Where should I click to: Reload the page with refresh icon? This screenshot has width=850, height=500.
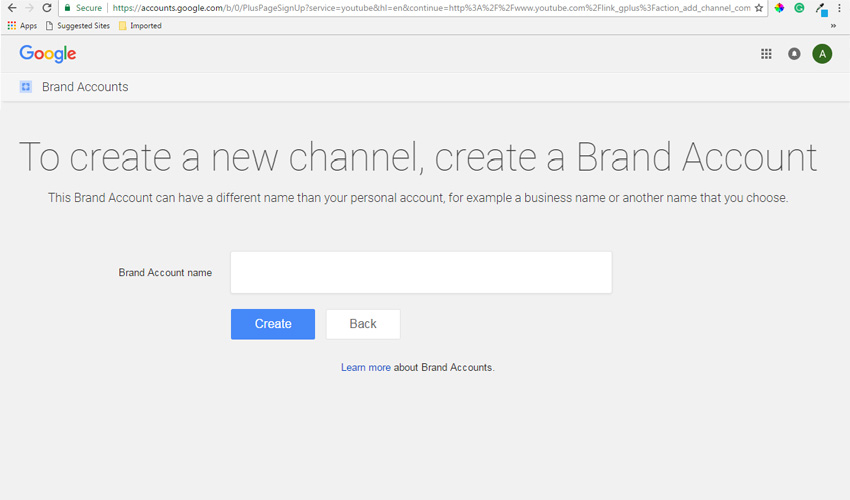coord(47,8)
